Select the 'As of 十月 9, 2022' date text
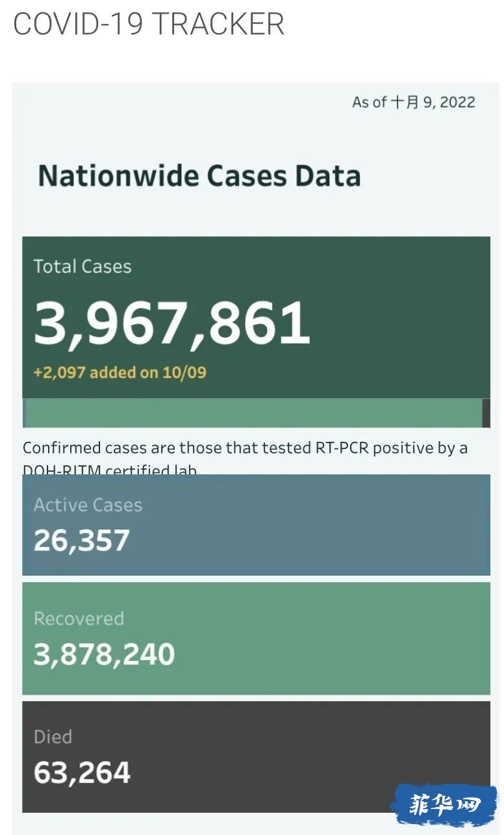This screenshot has height=835, width=504. pyautogui.click(x=413, y=102)
